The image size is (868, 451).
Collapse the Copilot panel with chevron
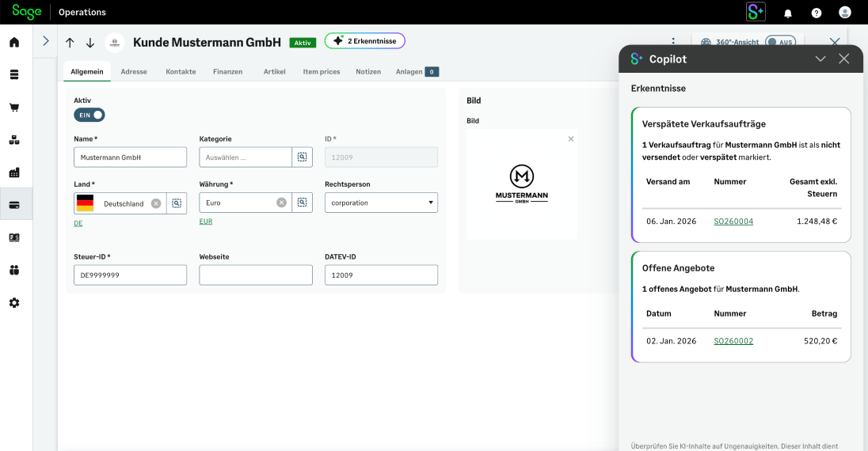pos(820,59)
